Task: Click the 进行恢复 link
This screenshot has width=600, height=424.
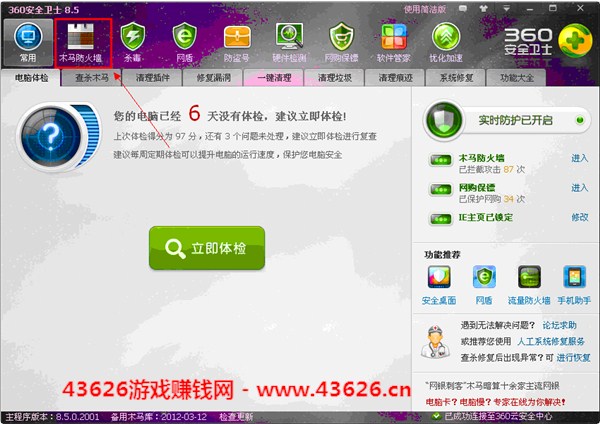Action: point(573,358)
